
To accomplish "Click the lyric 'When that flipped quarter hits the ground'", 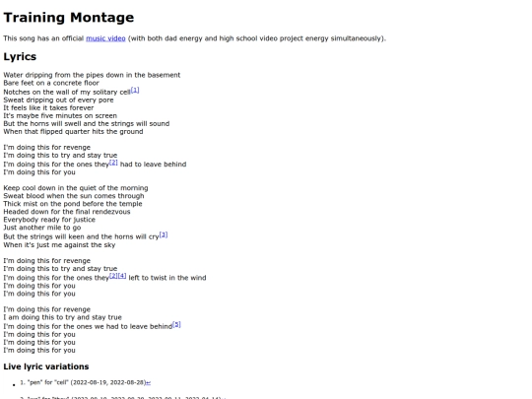I will tap(73, 131).
